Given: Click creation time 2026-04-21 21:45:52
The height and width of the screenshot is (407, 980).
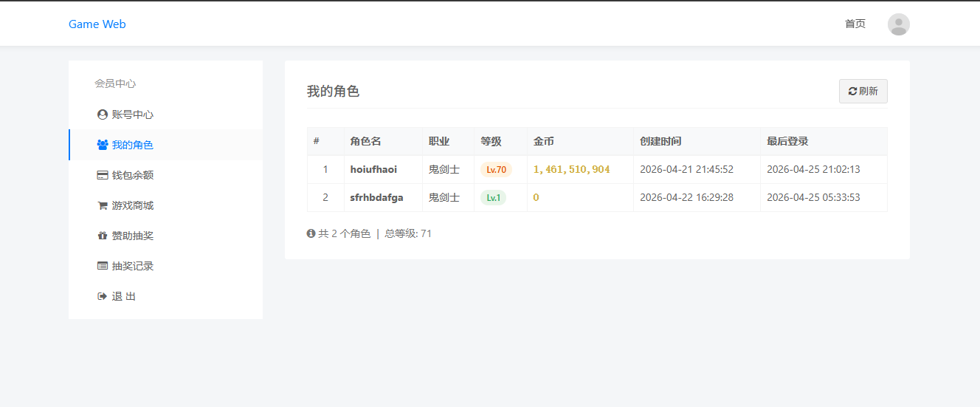Looking at the screenshot, I should tap(686, 169).
